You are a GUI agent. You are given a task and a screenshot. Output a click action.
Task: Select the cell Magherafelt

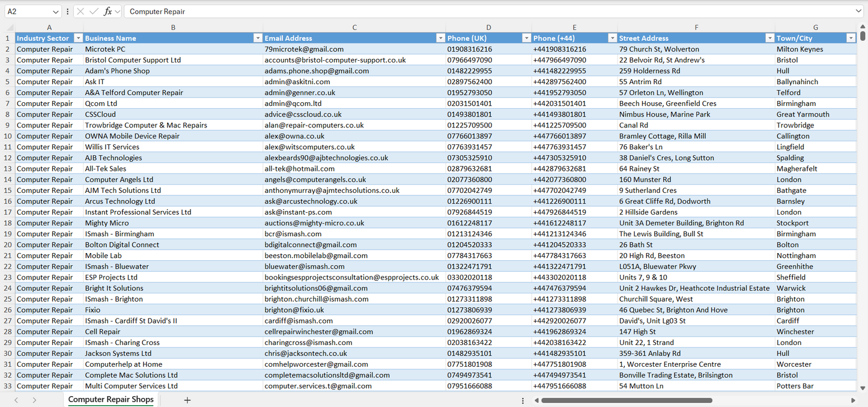816,168
